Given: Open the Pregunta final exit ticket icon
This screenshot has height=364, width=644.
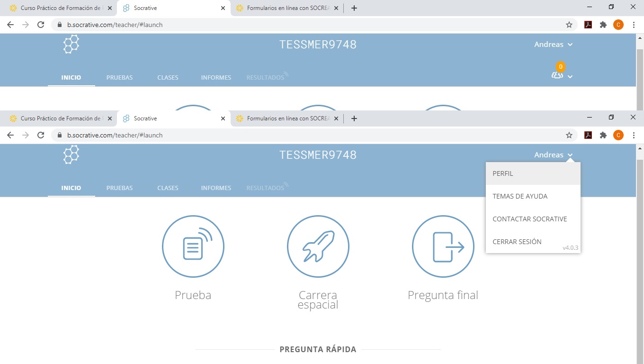Looking at the screenshot, I should [x=443, y=246].
